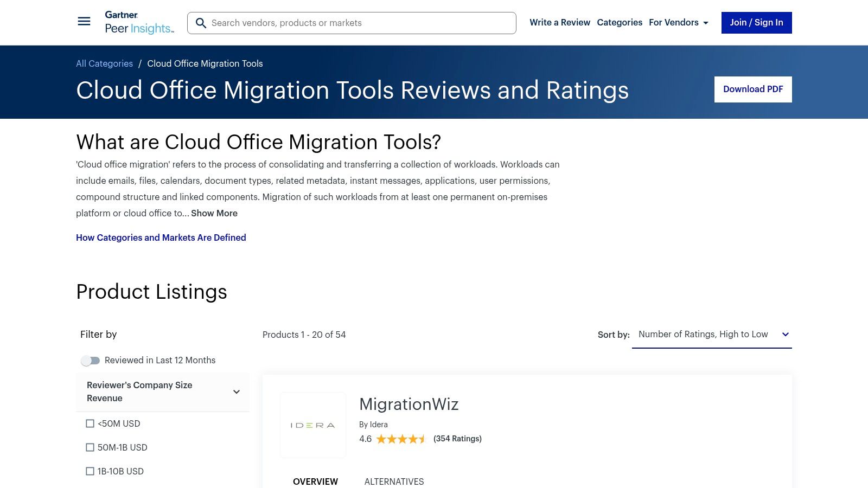Collapse the Reviewer's Company Size Revenue filter

tap(236, 391)
